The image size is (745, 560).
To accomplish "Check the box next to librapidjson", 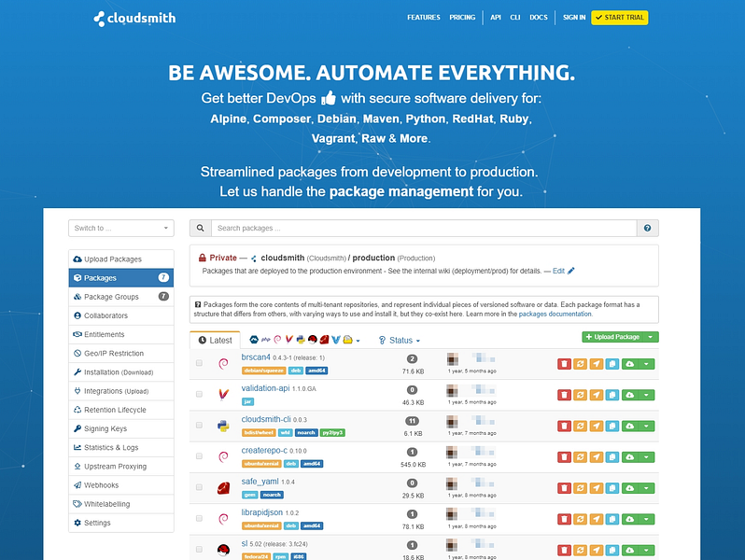I will point(199,518).
